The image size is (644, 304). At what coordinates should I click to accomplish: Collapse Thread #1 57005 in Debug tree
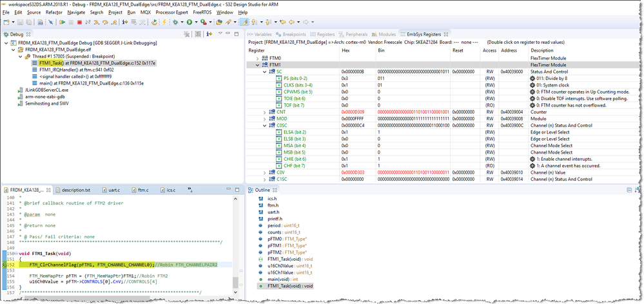(20, 56)
